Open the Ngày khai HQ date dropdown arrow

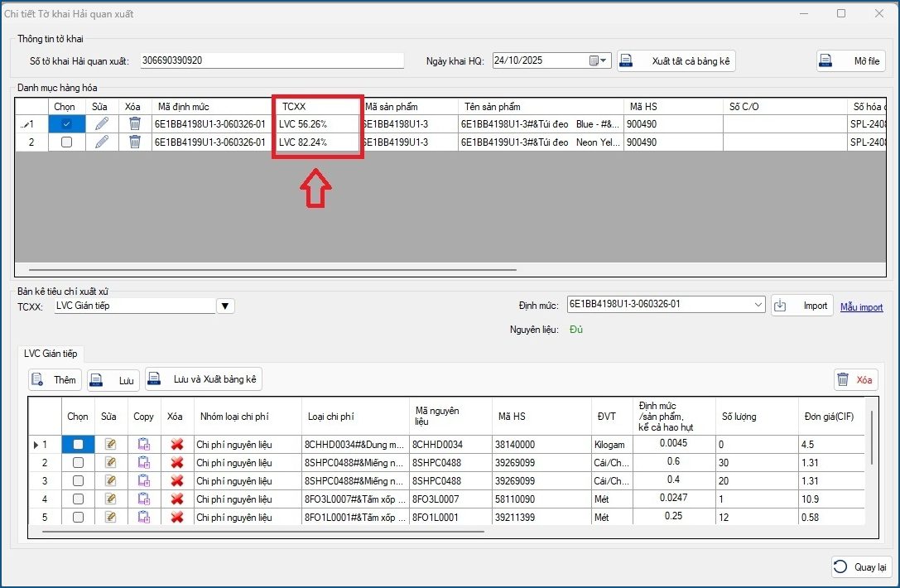click(x=604, y=60)
